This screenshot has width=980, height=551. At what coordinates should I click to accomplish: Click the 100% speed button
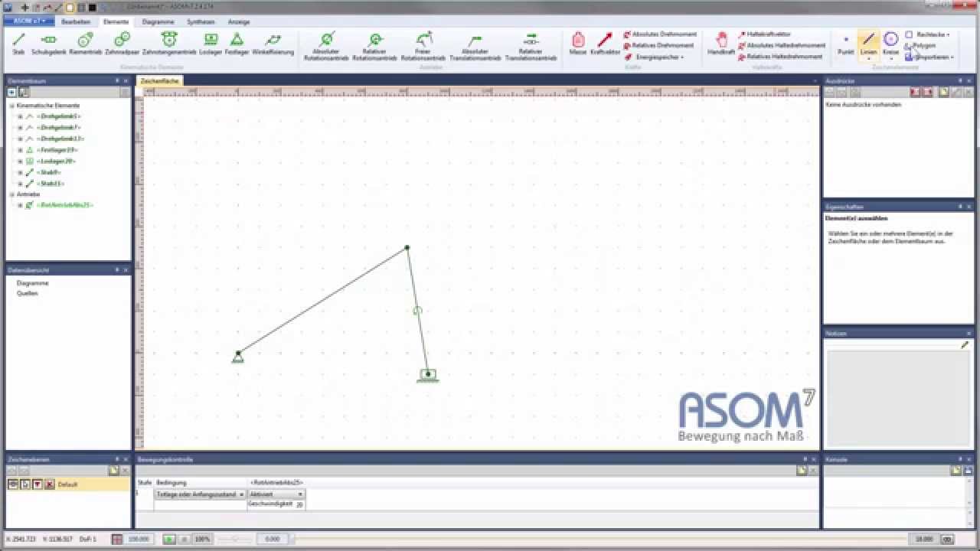(202, 540)
